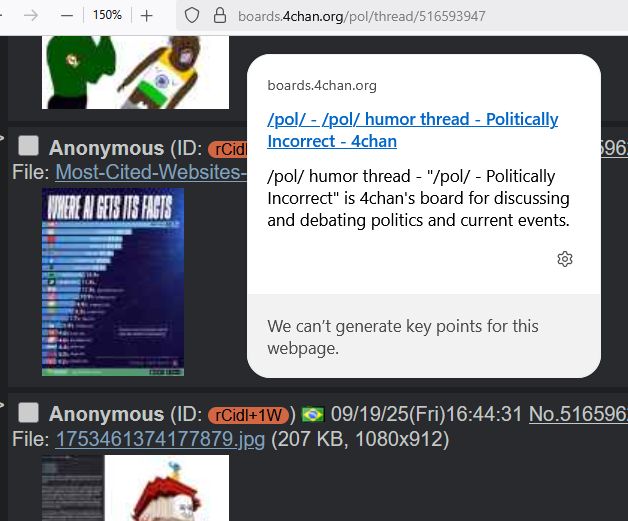Open the 1753461374177879.jpg file link

coord(160,439)
